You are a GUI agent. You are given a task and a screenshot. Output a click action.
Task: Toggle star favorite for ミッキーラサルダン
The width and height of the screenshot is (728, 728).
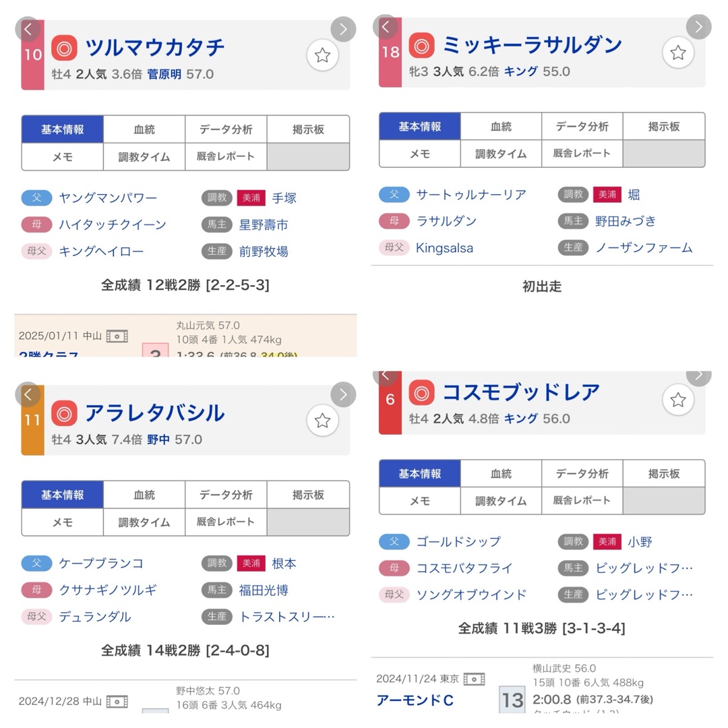click(x=678, y=53)
